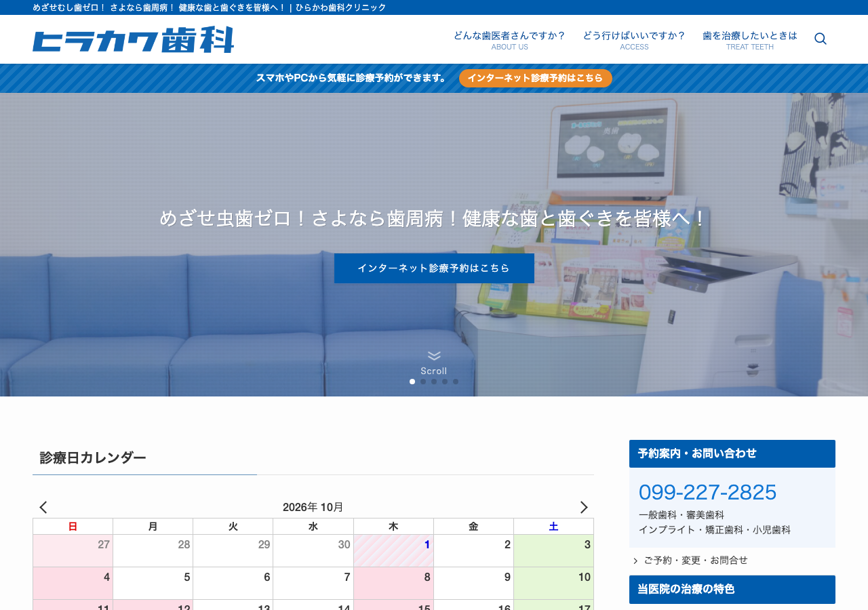The height and width of the screenshot is (610, 868).
Task: Click the 当医院の治療の特色 sidebar header
Action: tap(732, 590)
